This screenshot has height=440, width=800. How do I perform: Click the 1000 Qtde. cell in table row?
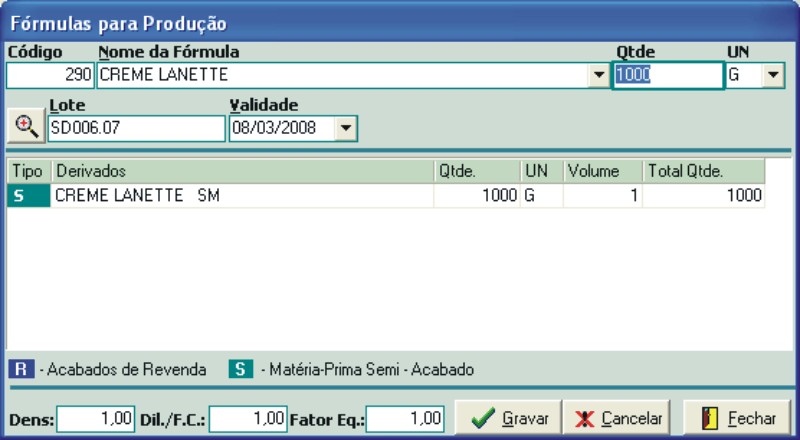(x=477, y=195)
